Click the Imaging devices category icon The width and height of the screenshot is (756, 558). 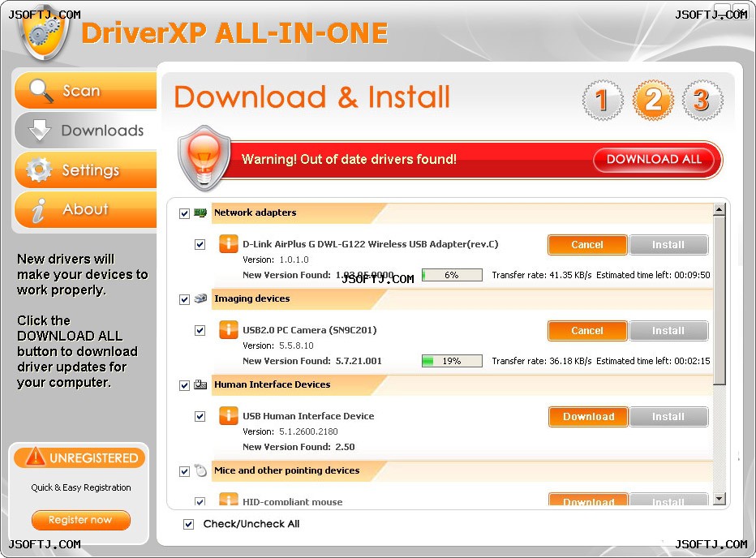(200, 298)
